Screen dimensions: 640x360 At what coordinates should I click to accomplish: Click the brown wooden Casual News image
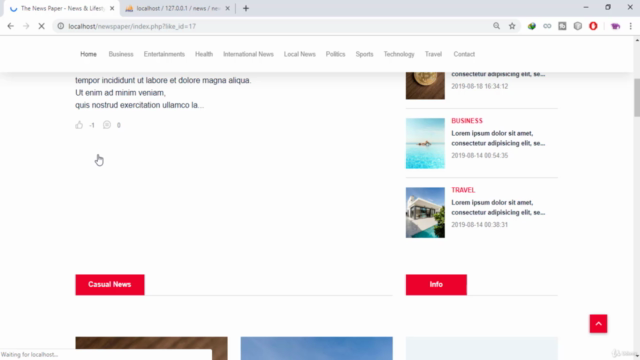pyautogui.click(x=151, y=348)
